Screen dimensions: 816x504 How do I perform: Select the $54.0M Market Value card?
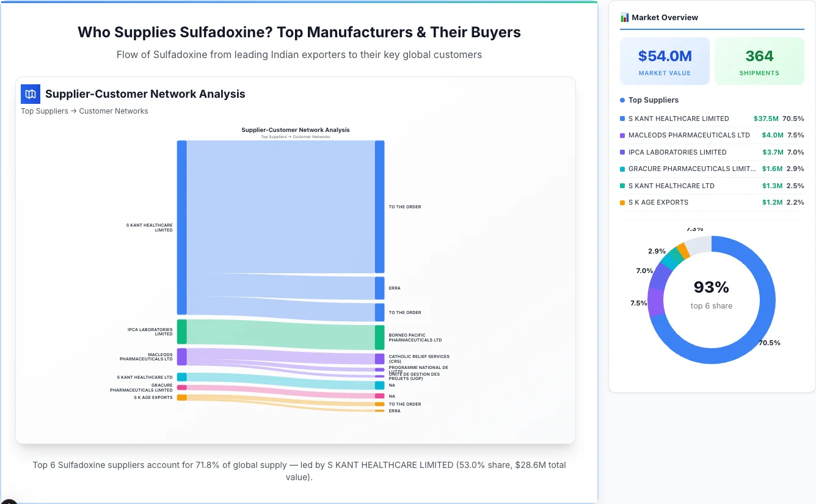(x=665, y=60)
